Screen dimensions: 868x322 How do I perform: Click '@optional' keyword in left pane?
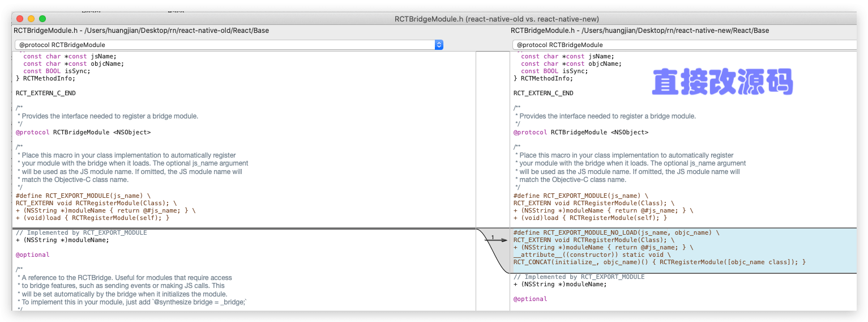(33, 255)
